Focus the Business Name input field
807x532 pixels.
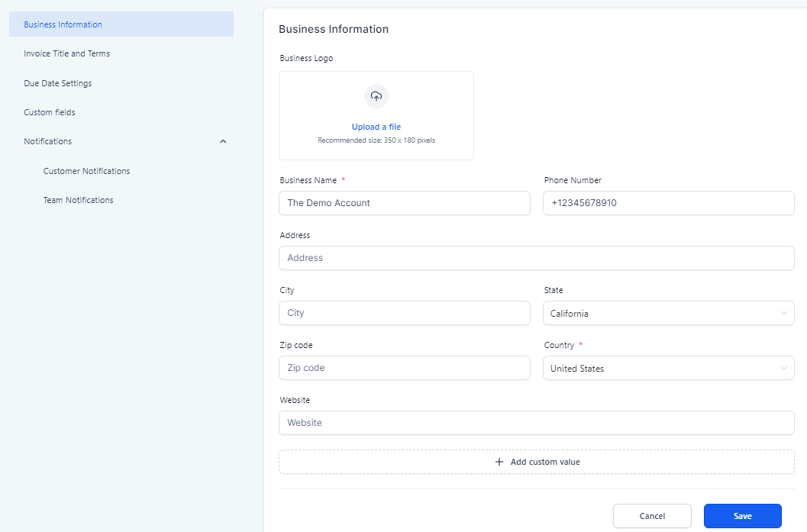coord(404,203)
